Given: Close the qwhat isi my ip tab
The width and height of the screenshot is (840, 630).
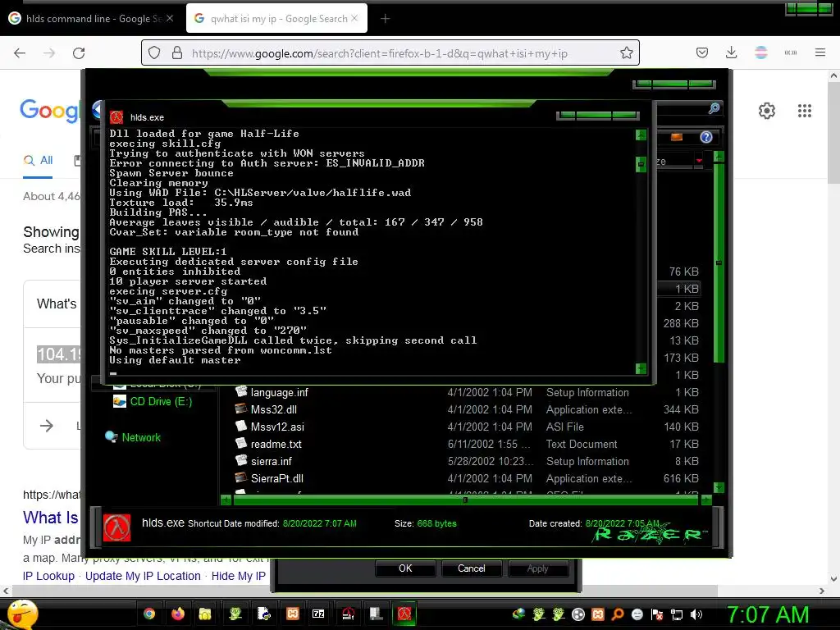Looking at the screenshot, I should click(354, 19).
